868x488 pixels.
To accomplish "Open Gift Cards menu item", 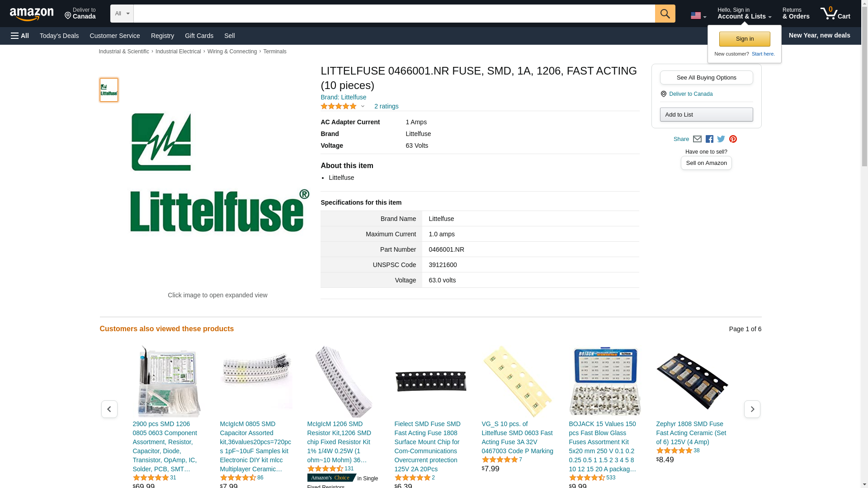I will 199,36.
